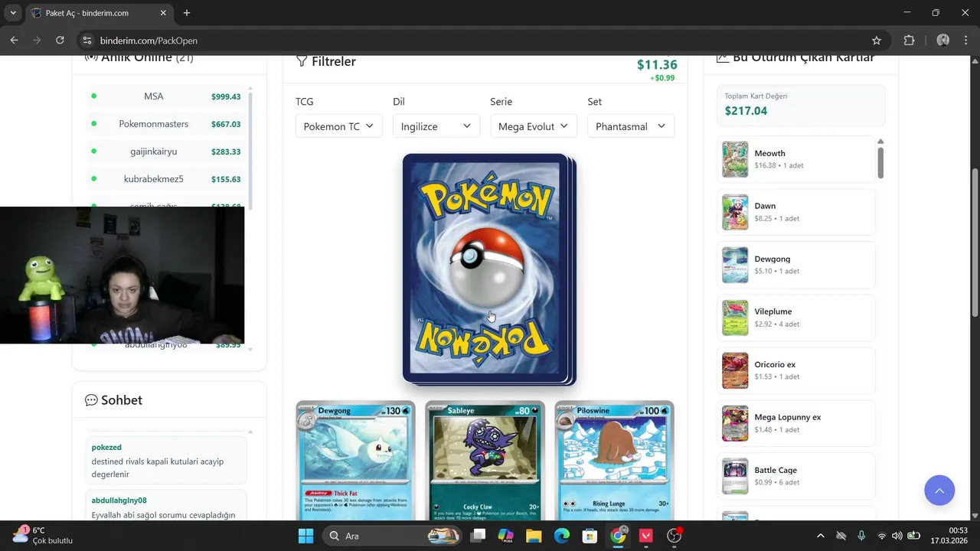Image resolution: width=980 pixels, height=551 pixels.
Task: Show hidden system tray icons
Action: coord(821,536)
